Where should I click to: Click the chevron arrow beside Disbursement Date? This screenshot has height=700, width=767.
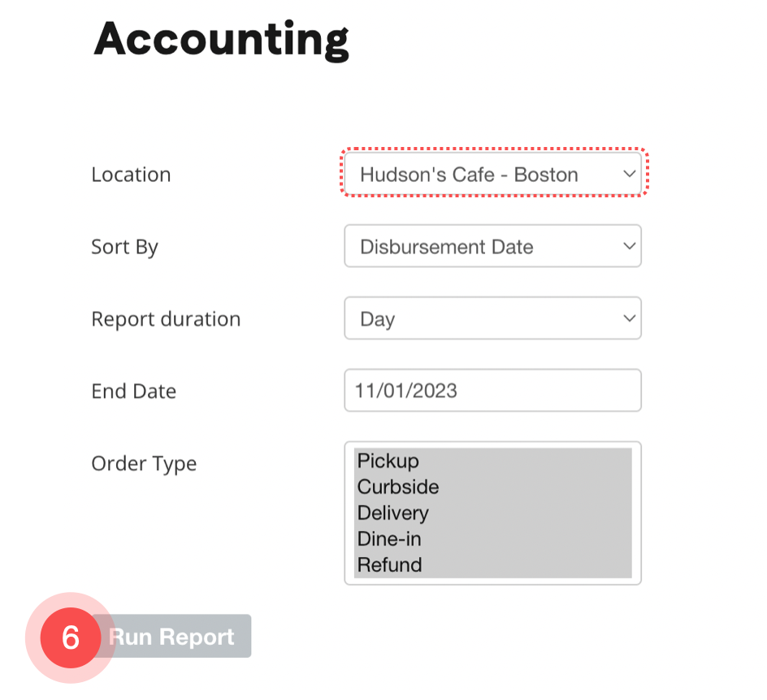tap(628, 246)
